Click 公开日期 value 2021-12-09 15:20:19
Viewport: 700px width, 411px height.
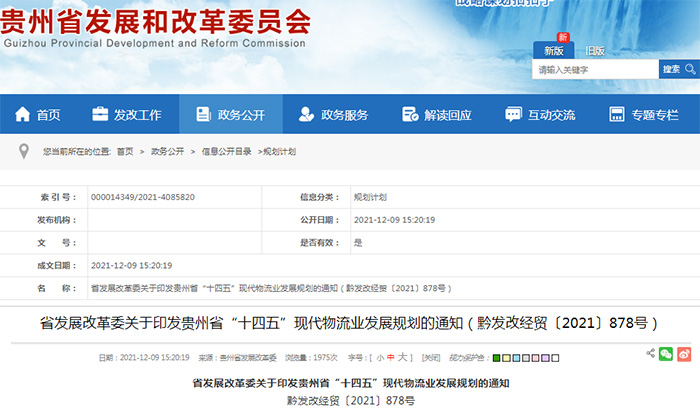pyautogui.click(x=394, y=220)
